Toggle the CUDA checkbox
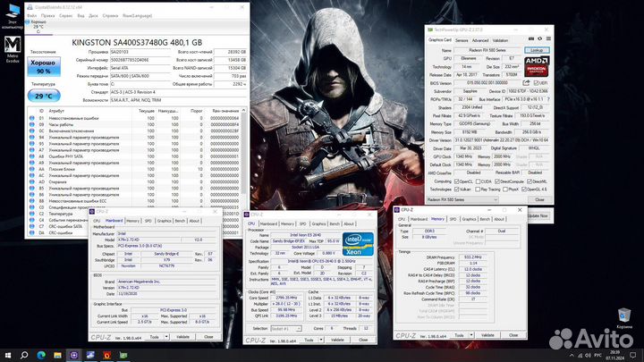This screenshot has width=644, height=362. (478, 181)
